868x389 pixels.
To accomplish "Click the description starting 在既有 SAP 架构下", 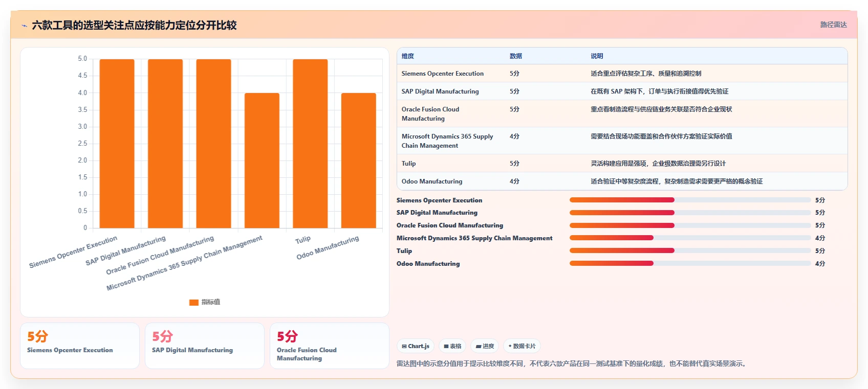I will [660, 91].
